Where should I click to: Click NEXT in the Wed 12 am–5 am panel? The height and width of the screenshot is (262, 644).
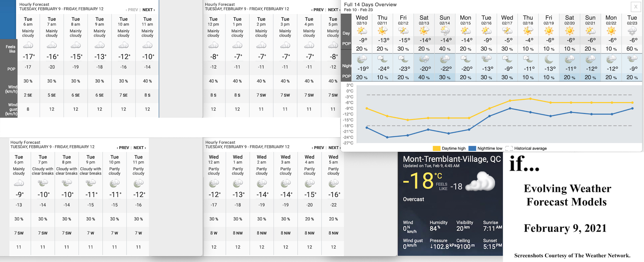click(x=335, y=148)
